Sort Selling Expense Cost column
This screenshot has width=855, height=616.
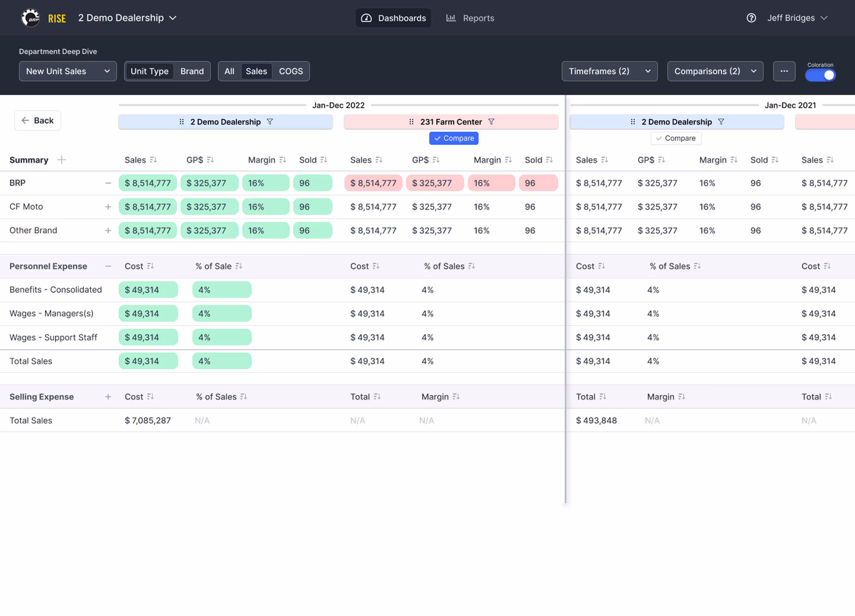150,397
